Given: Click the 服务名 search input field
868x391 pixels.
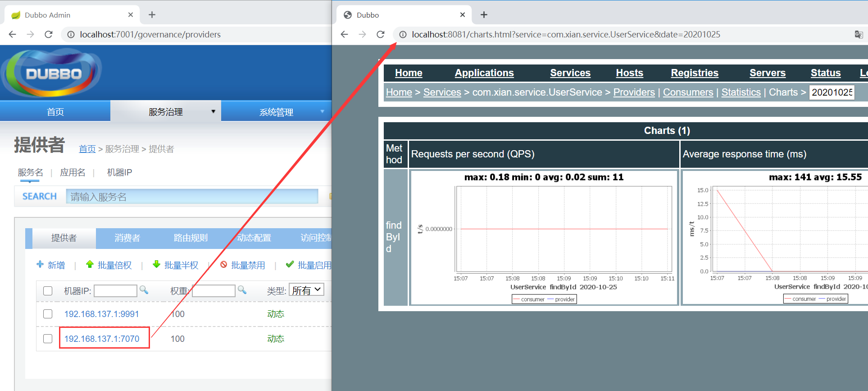Looking at the screenshot, I should coord(192,197).
